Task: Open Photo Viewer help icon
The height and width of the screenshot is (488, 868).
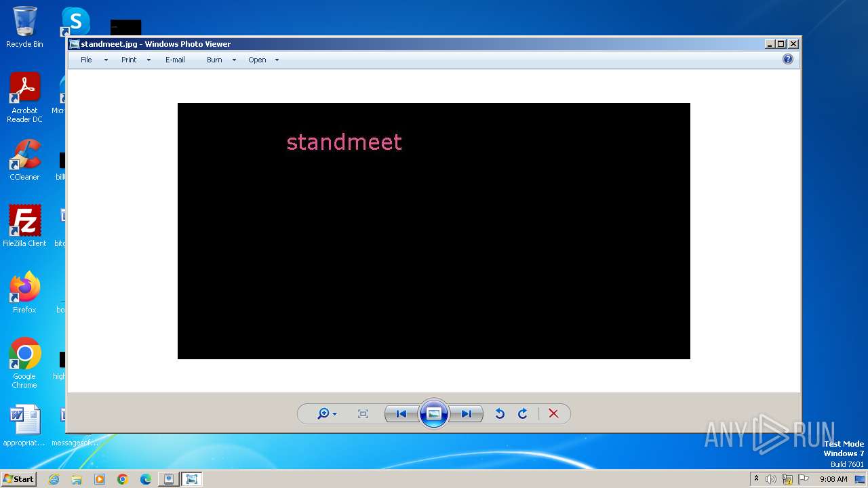Action: [787, 60]
